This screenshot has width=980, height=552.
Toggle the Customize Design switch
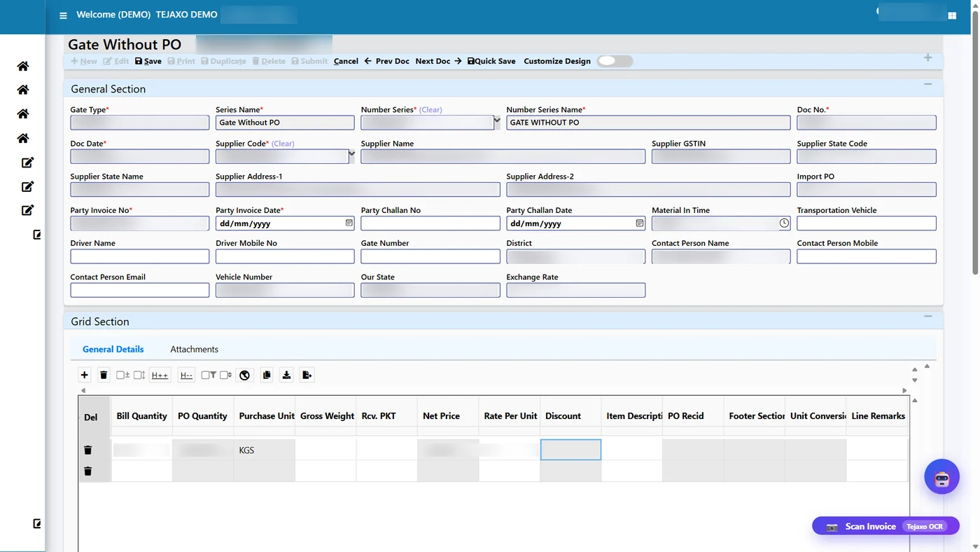615,61
